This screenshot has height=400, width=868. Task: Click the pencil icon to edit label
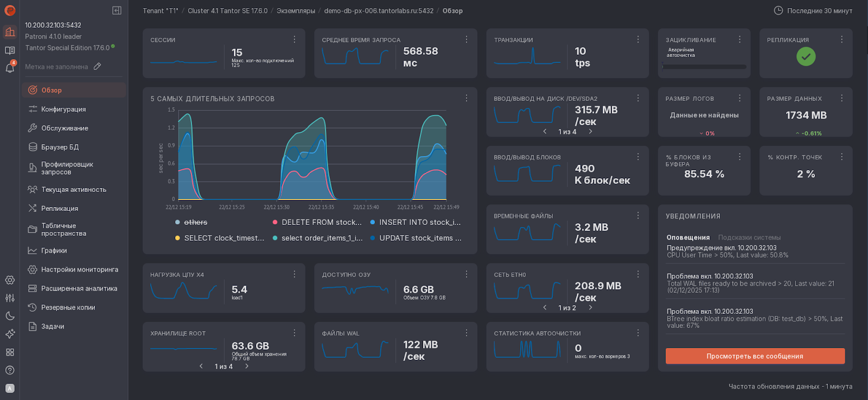[98, 66]
